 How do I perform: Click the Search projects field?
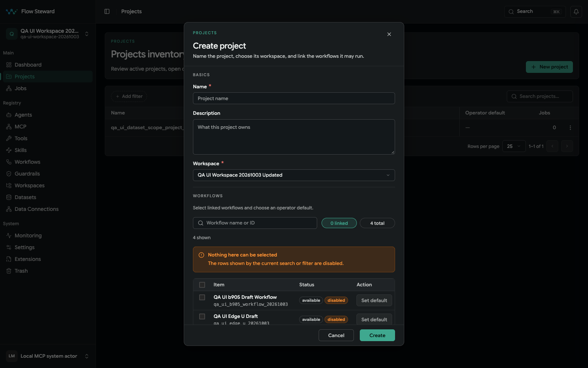pos(540,96)
